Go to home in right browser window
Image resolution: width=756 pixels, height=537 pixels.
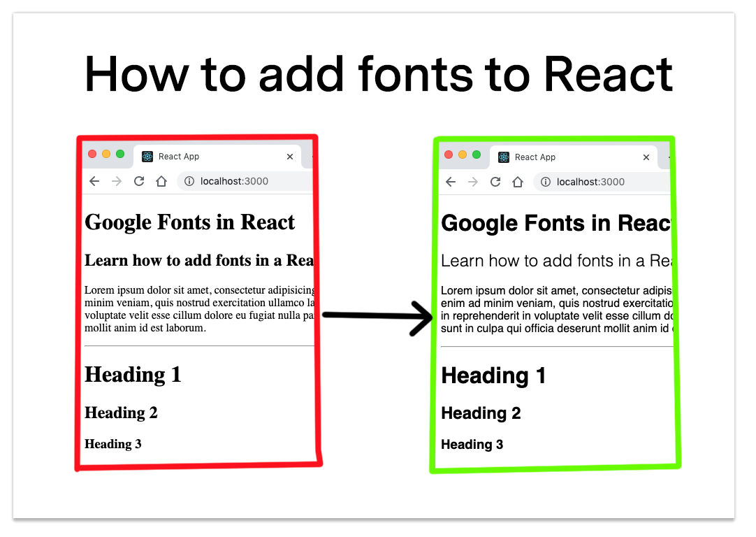pos(518,182)
